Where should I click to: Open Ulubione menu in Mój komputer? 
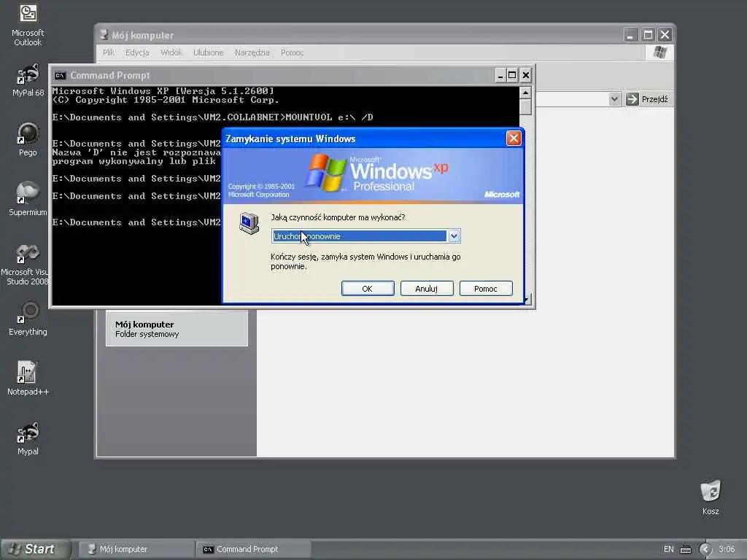(208, 52)
